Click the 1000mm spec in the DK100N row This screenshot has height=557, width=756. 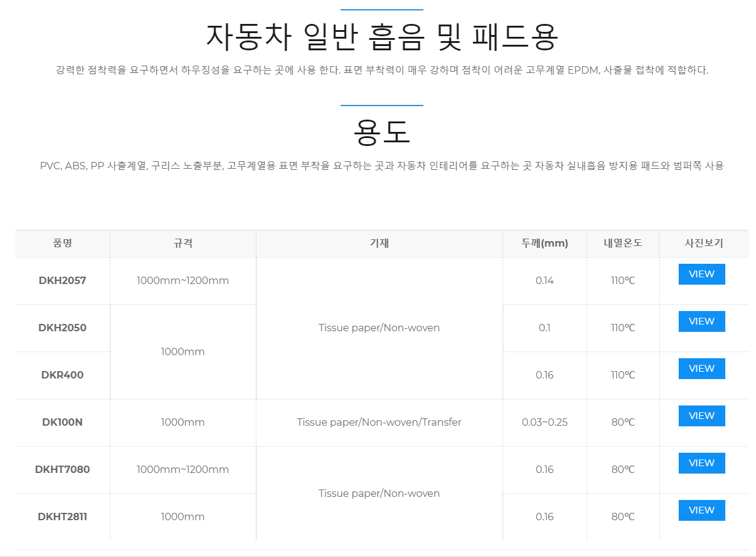point(183,423)
